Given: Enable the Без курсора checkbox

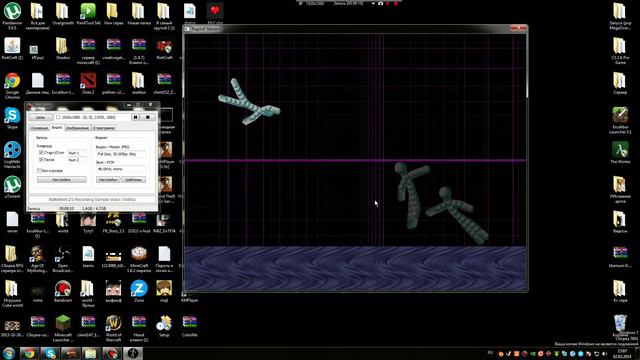Looking at the screenshot, I should tap(39, 171).
